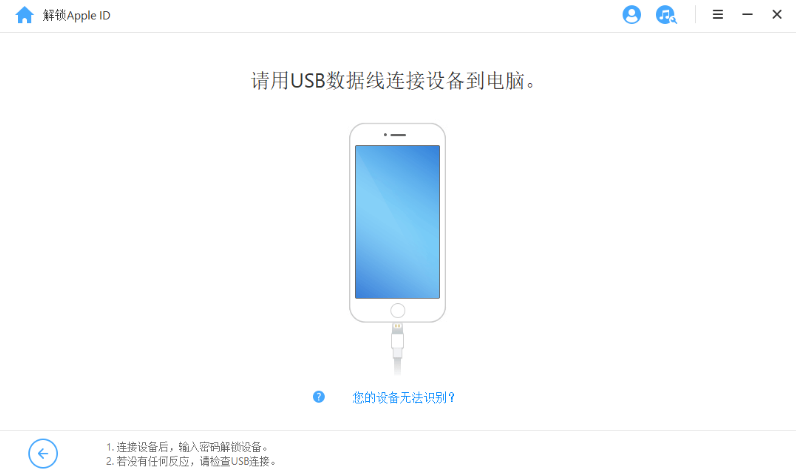Open the 您的设备无法识别? link
Viewport: 796px width, 470px height.
(404, 397)
